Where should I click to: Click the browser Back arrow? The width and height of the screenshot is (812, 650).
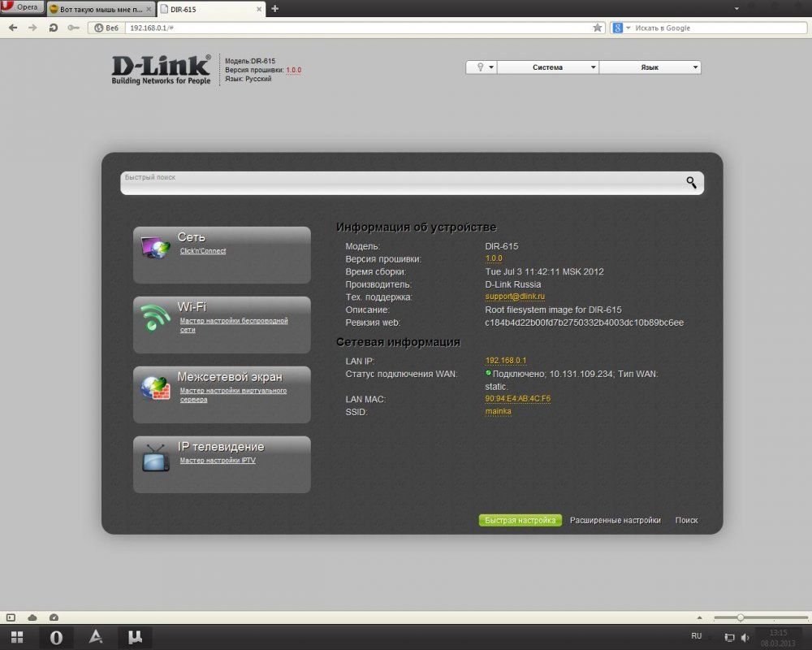[13, 28]
